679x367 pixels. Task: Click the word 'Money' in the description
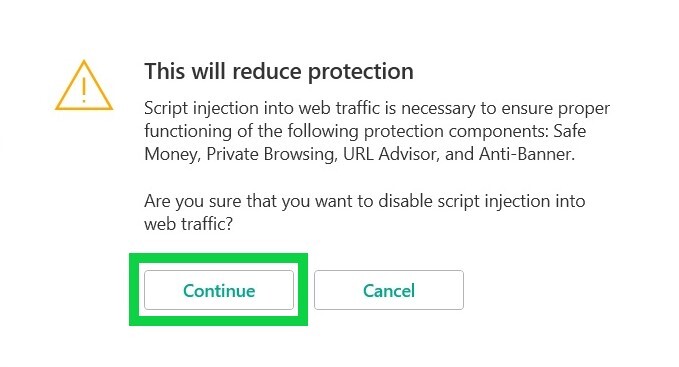[172, 155]
